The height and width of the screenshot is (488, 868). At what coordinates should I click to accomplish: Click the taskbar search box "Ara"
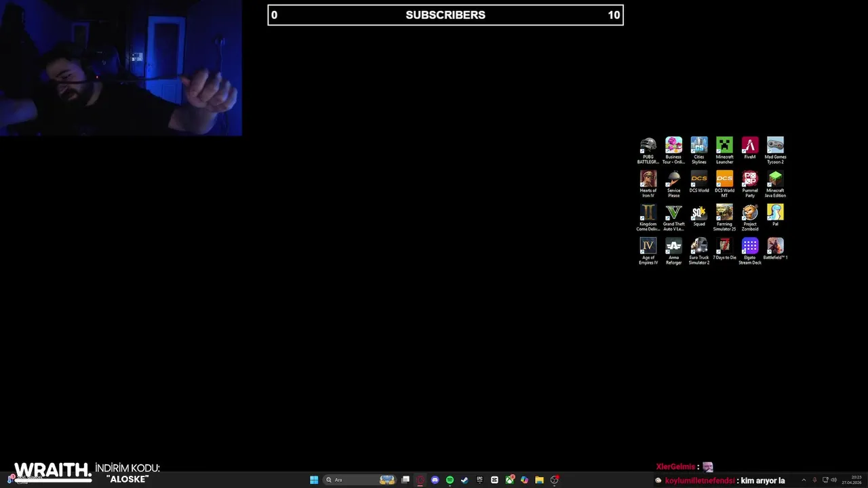point(359,480)
